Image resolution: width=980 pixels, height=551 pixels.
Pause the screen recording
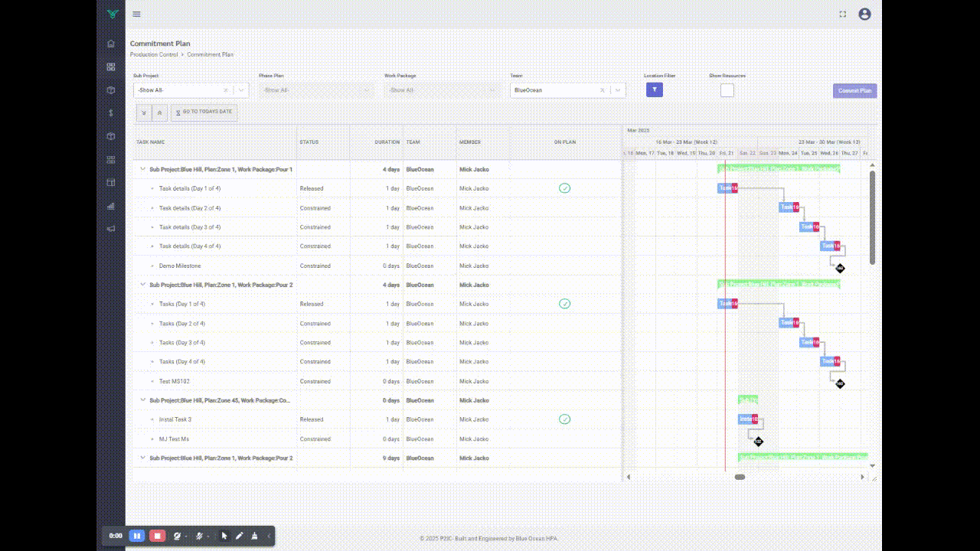(136, 536)
